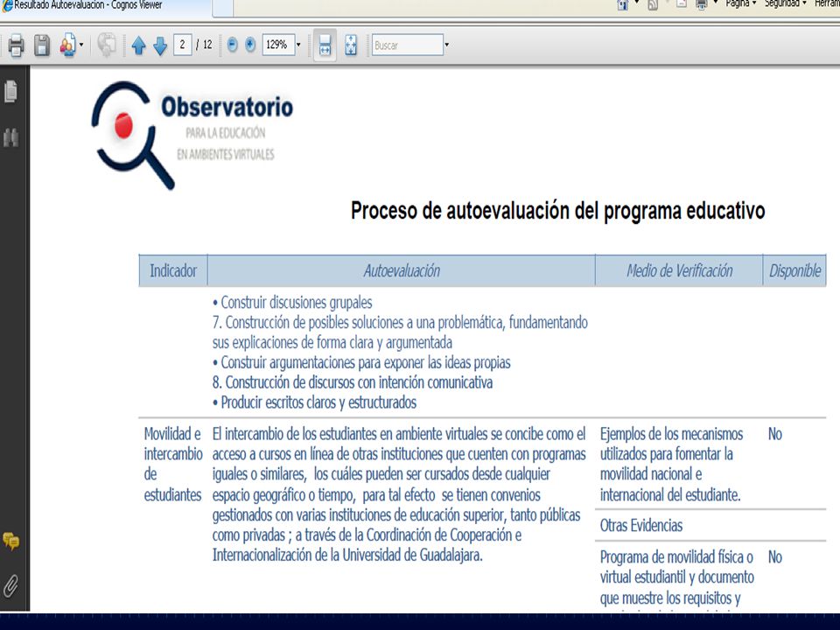Open the Página menu in IE command bar
Screen dimensions: 840x630
point(741,3)
